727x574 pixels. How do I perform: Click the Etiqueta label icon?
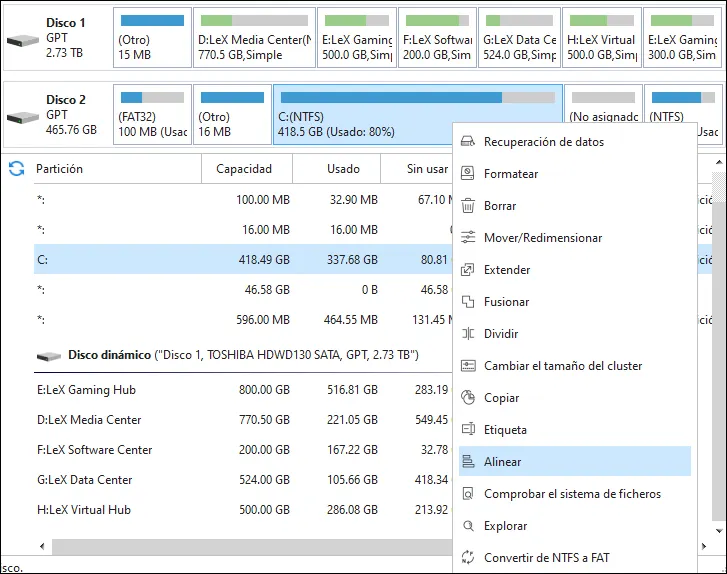(x=468, y=429)
